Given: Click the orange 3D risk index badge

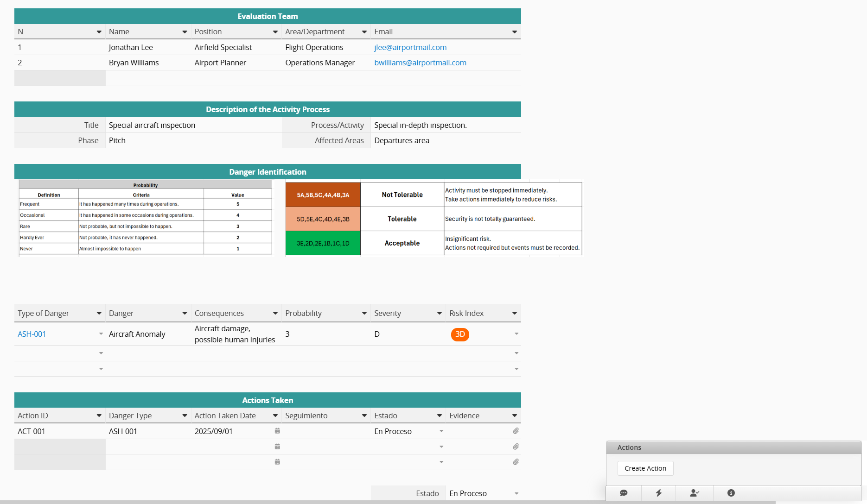Looking at the screenshot, I should 460,334.
